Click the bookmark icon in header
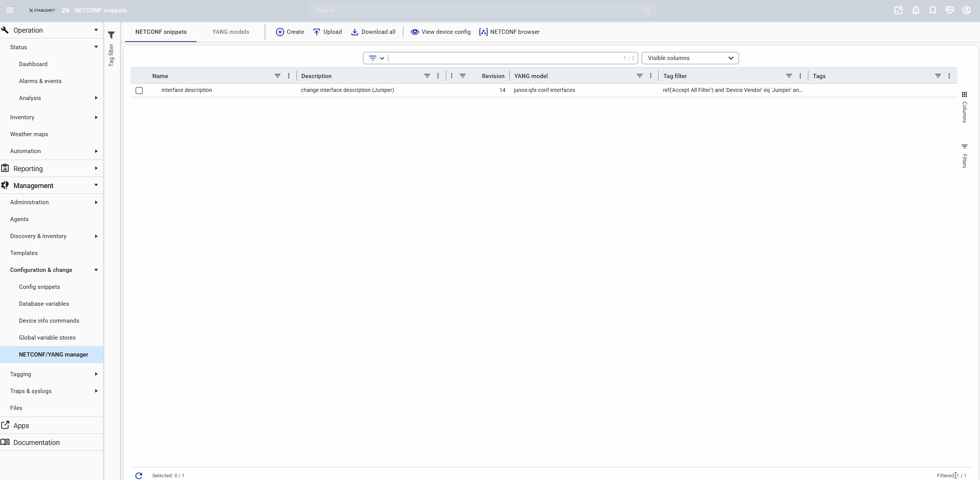Image resolution: width=980 pixels, height=480 pixels. [x=933, y=10]
